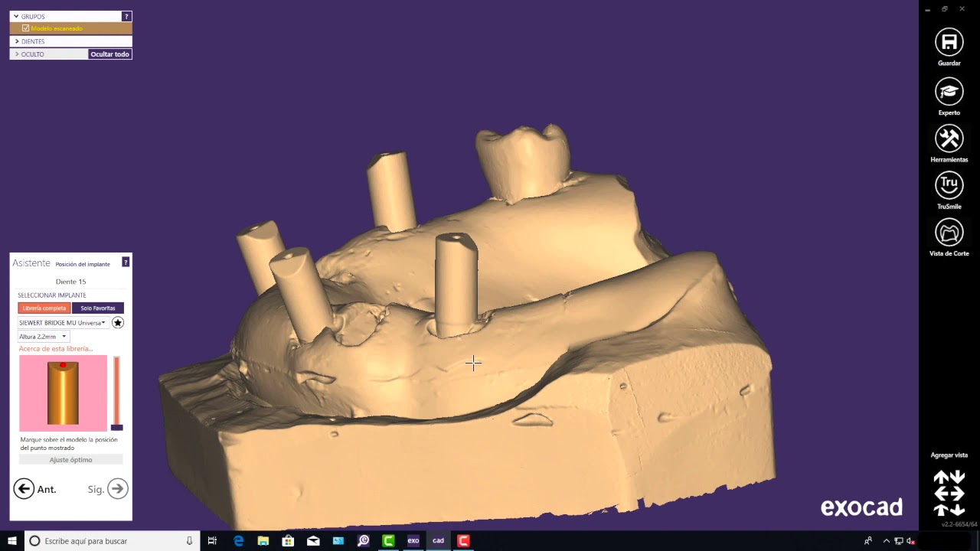
Task: Click the Diente 15 label
Action: 70,282
